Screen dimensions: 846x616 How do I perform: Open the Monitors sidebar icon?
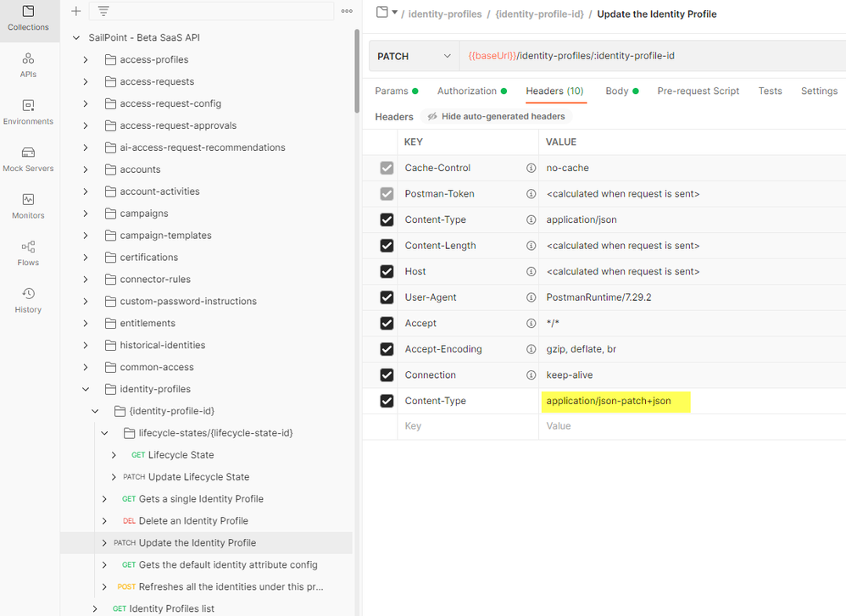coord(28,206)
